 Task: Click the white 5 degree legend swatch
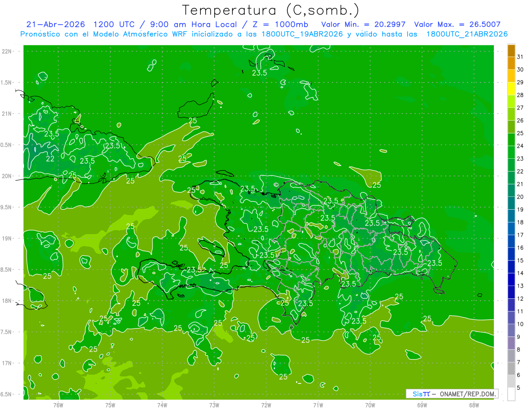(x=511, y=394)
